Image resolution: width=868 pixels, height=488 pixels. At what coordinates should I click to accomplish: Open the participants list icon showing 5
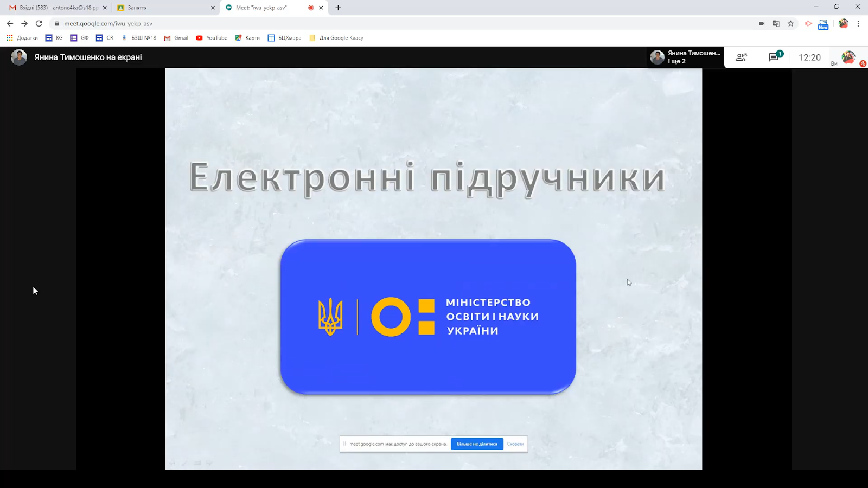coord(741,57)
